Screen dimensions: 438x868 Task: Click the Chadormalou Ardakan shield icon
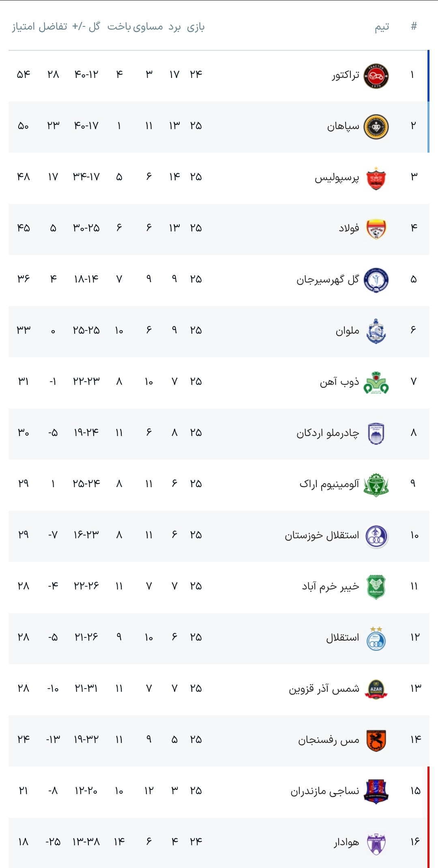[x=376, y=434]
